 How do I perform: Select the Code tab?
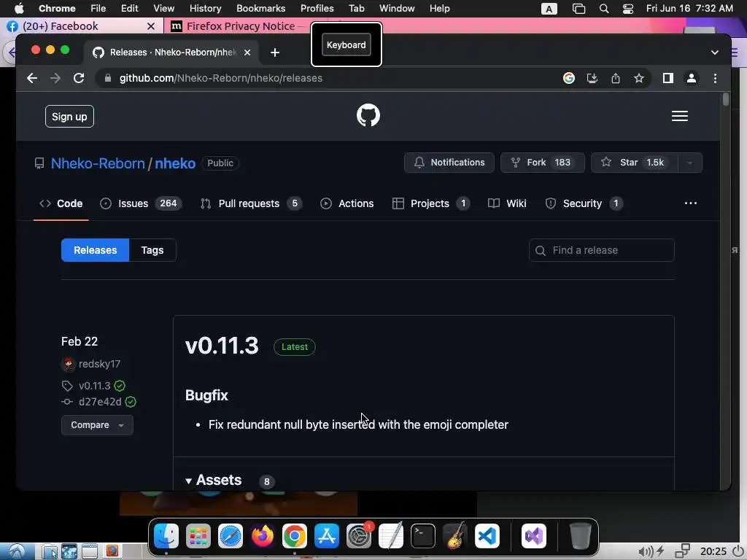point(61,203)
